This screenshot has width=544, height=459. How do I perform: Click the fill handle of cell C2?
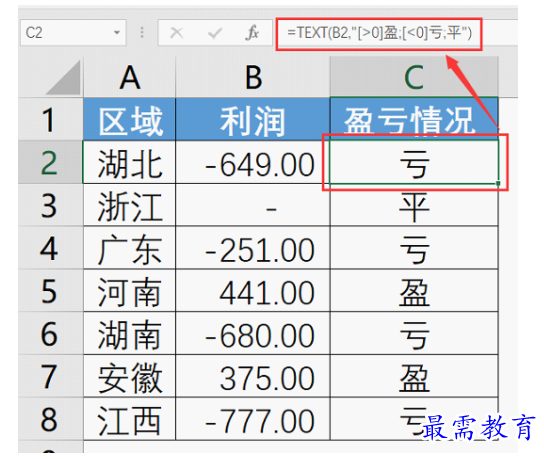498,183
